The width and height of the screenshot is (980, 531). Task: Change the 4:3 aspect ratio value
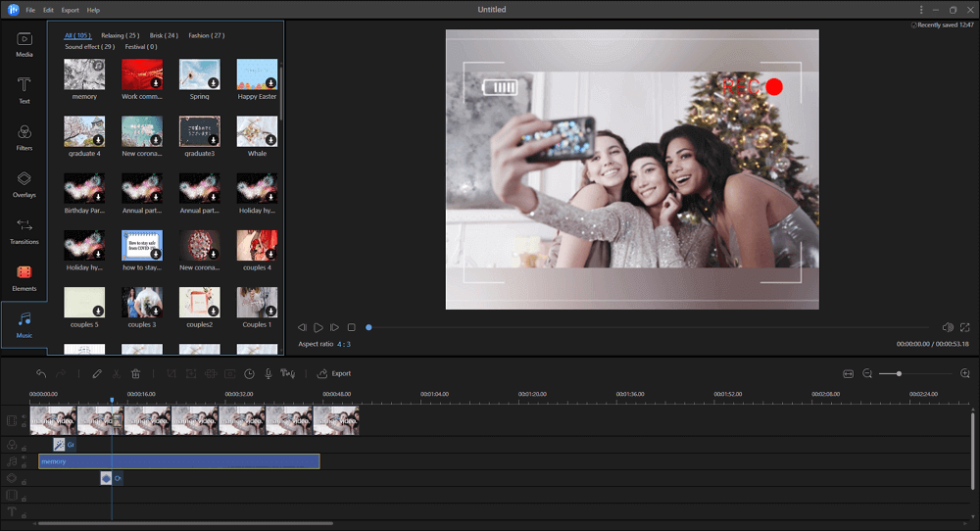click(343, 345)
